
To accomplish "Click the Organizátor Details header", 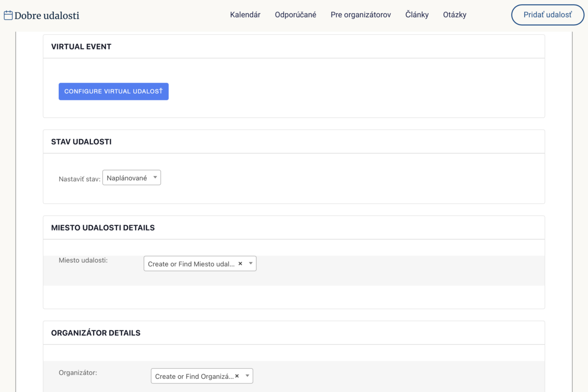I will pos(96,333).
